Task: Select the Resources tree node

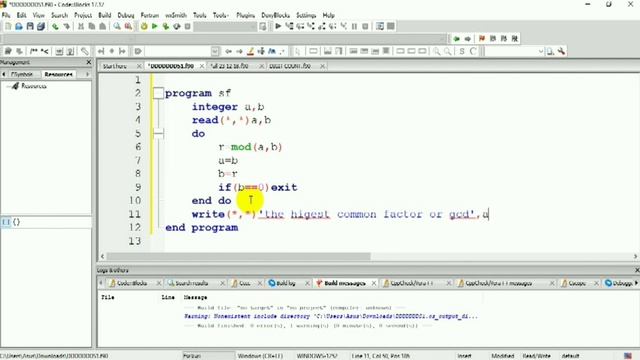Action: tap(33, 86)
